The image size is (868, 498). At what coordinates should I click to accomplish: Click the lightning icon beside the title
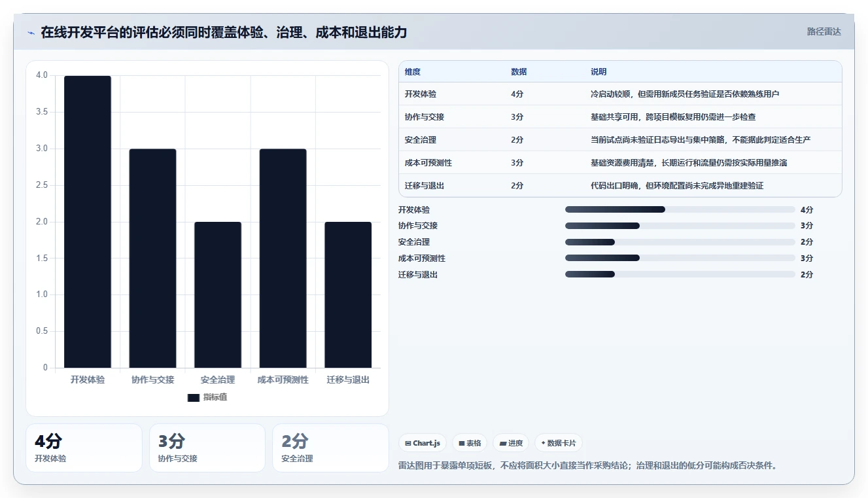[x=31, y=32]
